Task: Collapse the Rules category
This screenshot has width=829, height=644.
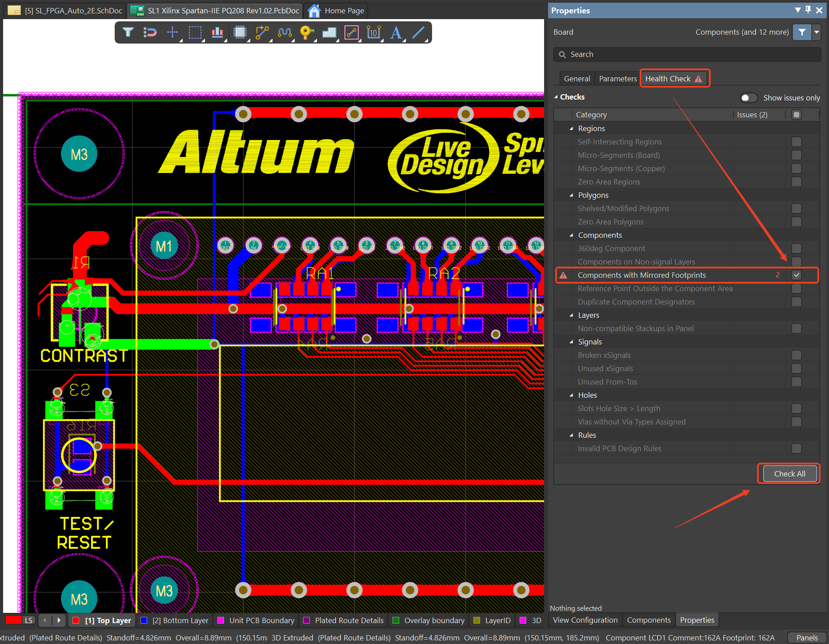Action: click(x=572, y=435)
